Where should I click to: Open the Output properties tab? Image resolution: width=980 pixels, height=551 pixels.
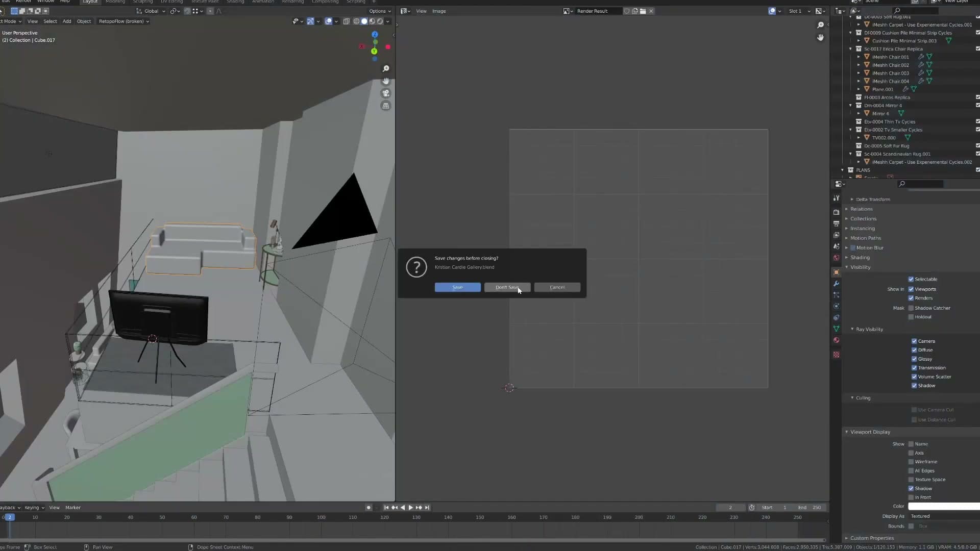click(836, 223)
